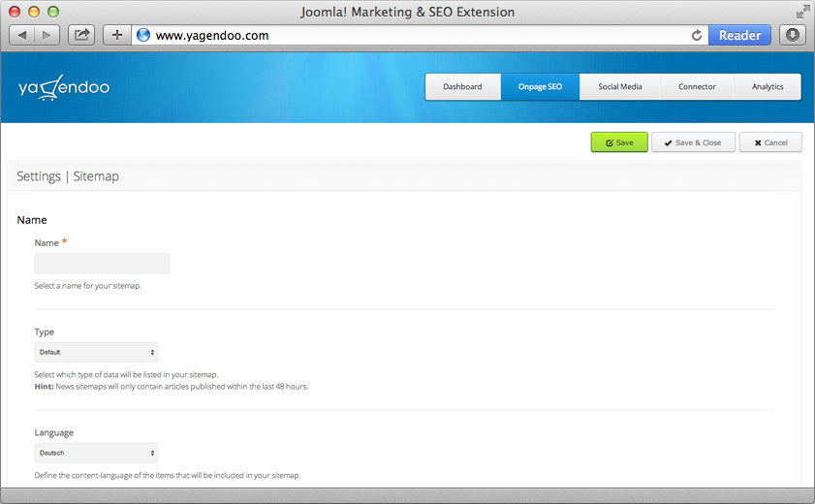Viewport: 815px width, 504px height.
Task: Open the downloads icon
Action: point(792,35)
